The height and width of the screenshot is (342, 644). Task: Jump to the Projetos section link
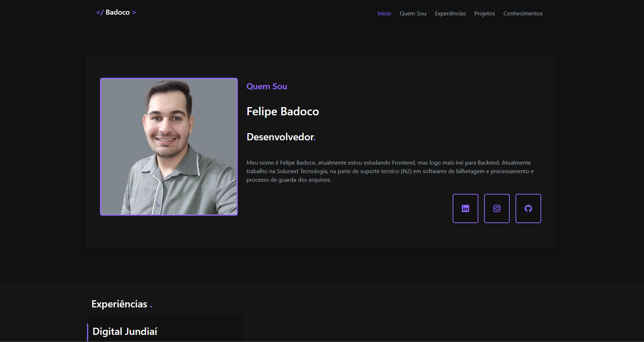click(x=484, y=14)
